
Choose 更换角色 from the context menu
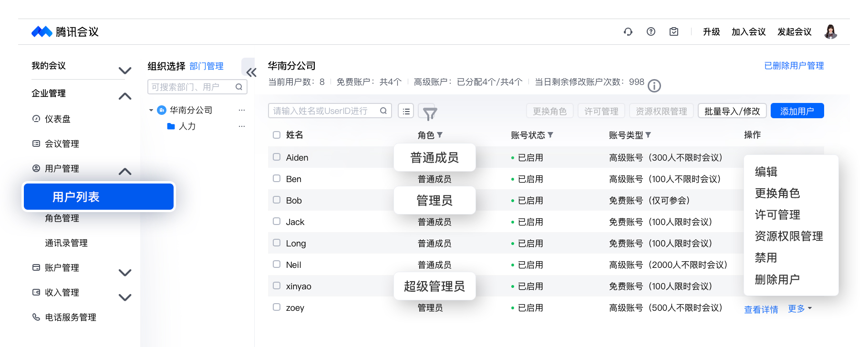click(777, 193)
